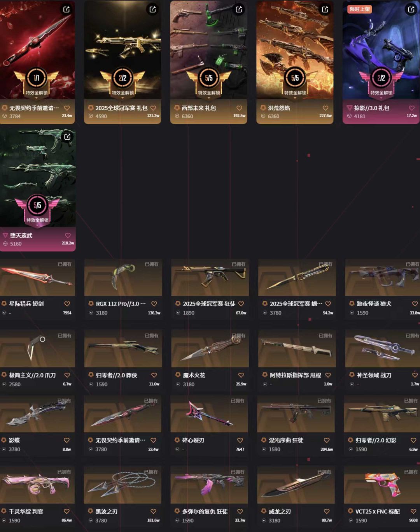Open share icon on 洪荒怒焰 bundle
Image resolution: width=420 pixels, height=532 pixels.
[325, 9]
